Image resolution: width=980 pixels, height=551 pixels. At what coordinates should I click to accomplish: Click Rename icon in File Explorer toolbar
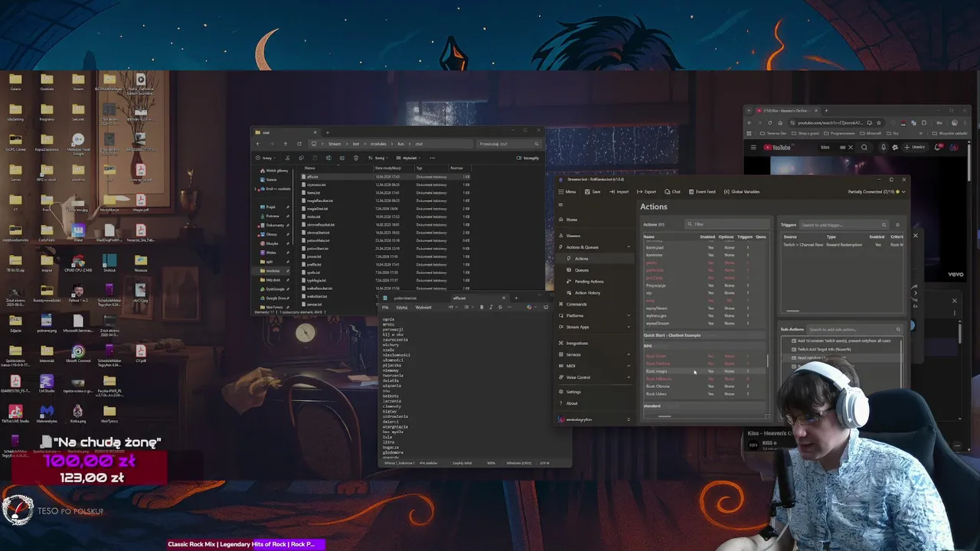328,158
